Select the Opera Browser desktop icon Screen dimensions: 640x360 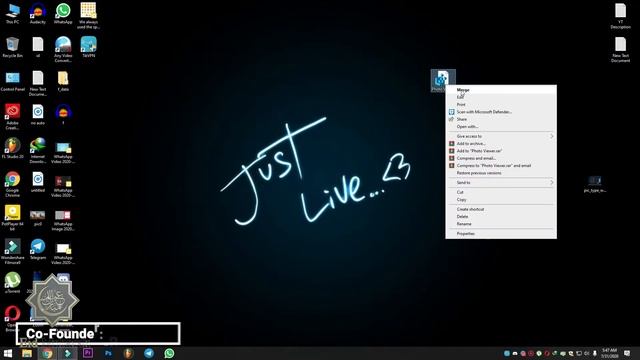pos(13,318)
